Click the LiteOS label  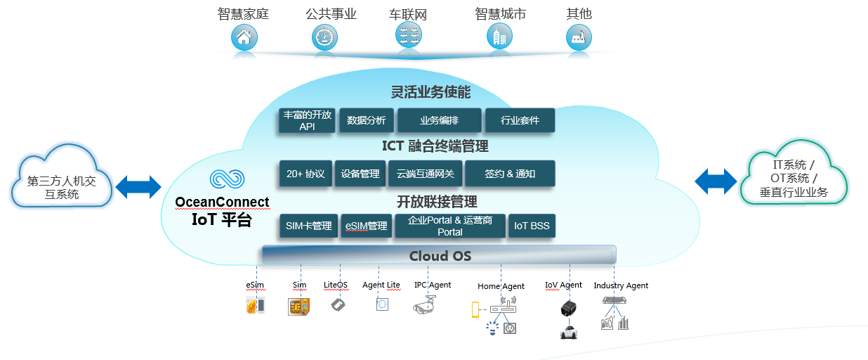336,285
